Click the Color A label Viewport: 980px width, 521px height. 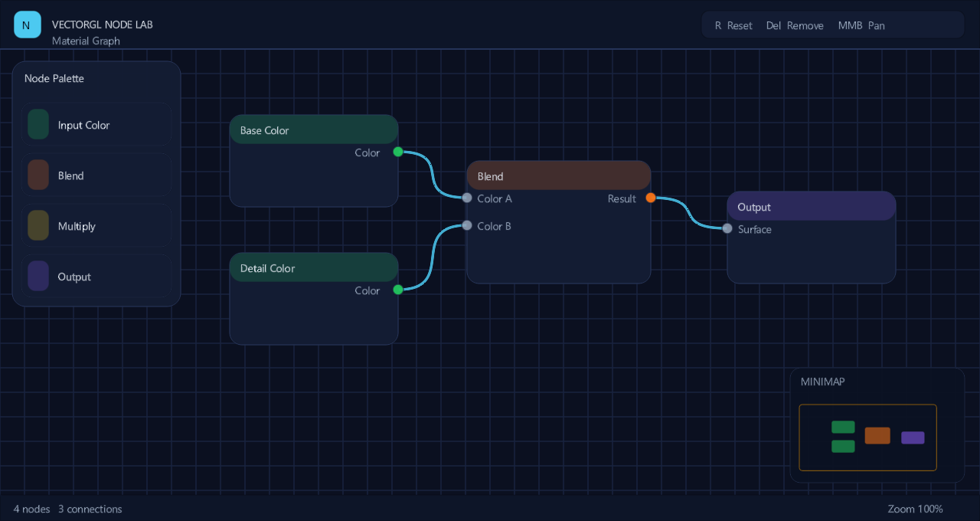[495, 198]
